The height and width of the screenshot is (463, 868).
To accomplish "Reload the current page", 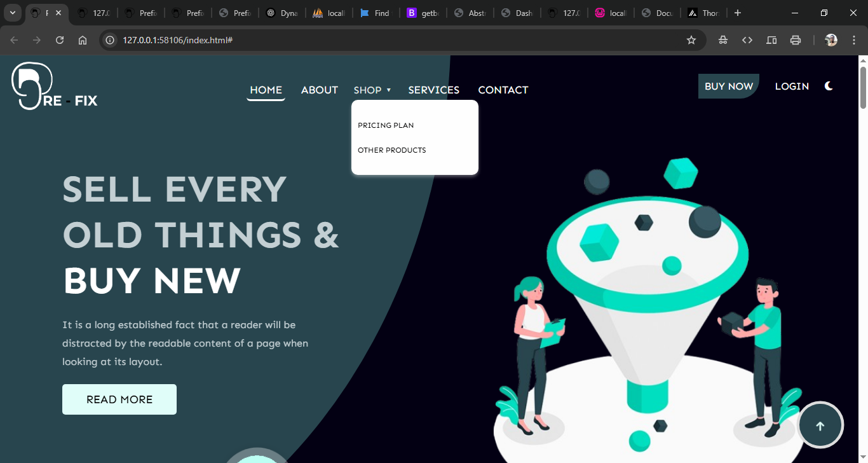I will pyautogui.click(x=60, y=40).
